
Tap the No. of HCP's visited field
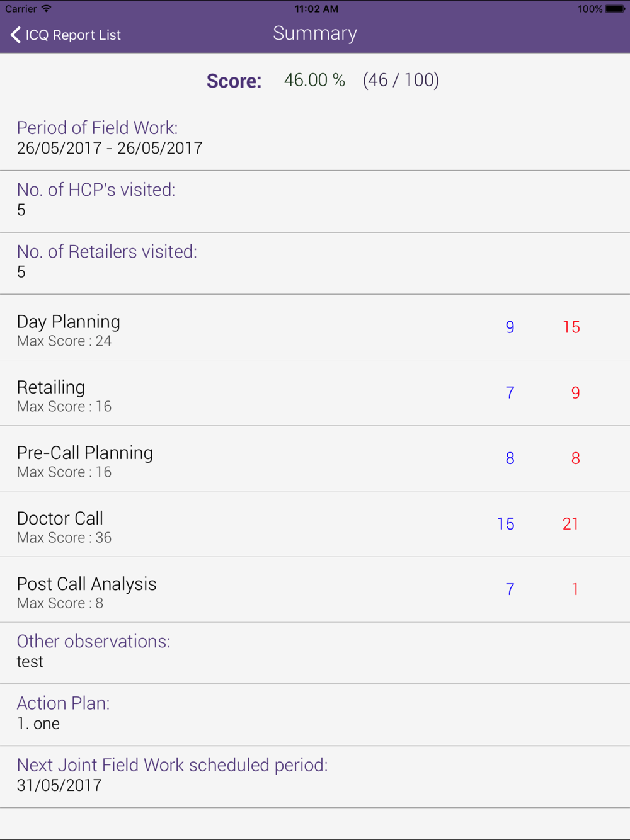(x=315, y=201)
